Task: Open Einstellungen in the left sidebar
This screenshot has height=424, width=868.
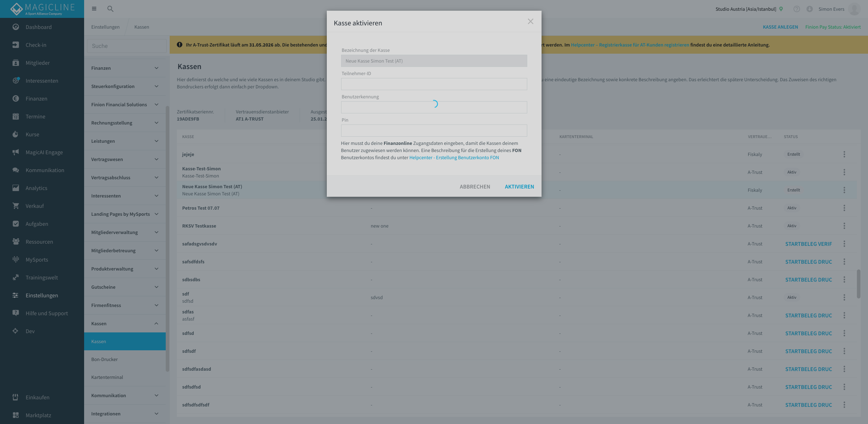Action: point(42,295)
